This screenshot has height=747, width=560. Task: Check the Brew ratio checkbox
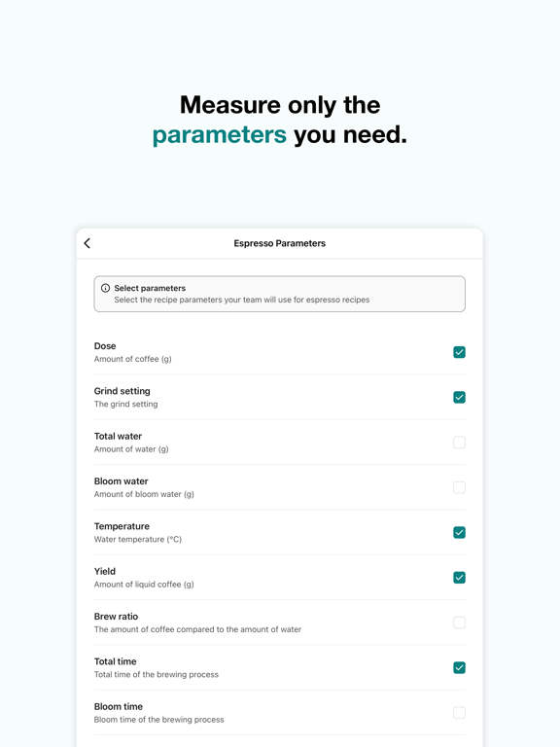point(459,622)
